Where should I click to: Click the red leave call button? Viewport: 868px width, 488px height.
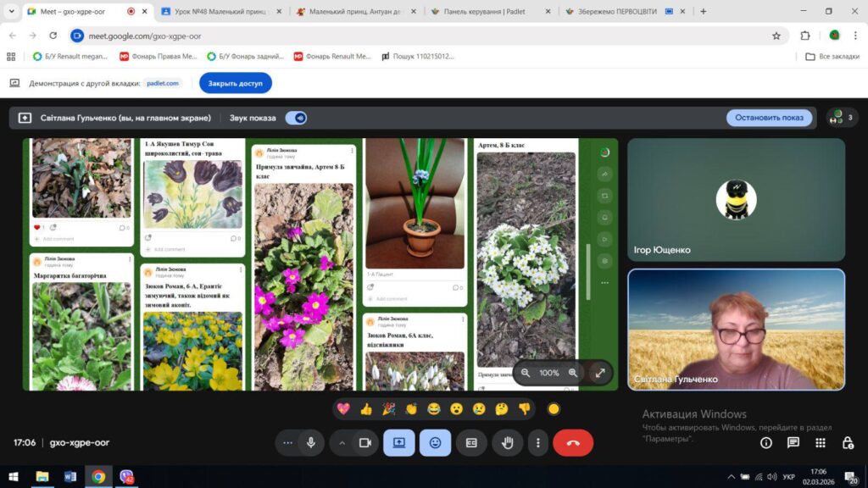(x=573, y=442)
